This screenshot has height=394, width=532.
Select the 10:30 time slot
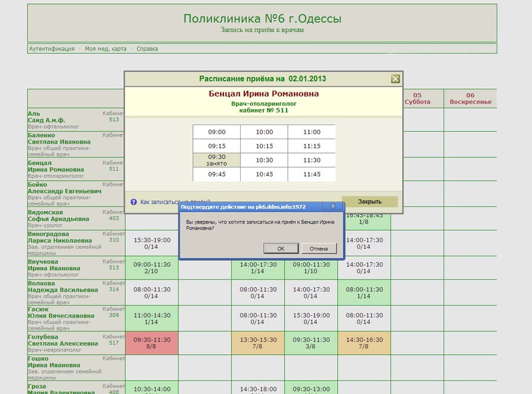pyautogui.click(x=264, y=160)
